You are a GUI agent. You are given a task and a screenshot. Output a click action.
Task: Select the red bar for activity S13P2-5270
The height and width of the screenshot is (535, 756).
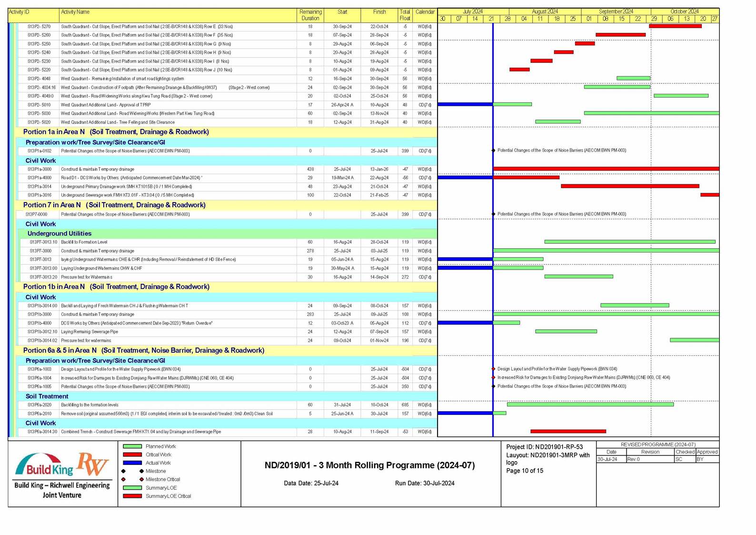click(x=675, y=26)
